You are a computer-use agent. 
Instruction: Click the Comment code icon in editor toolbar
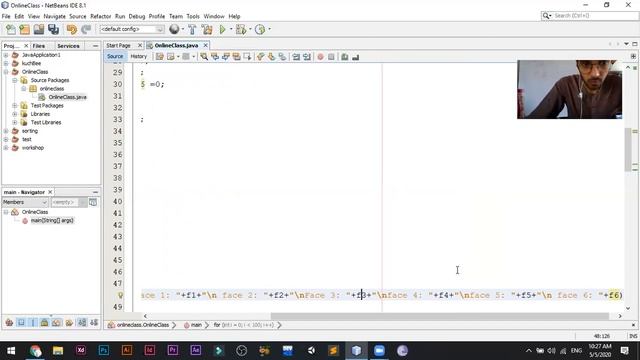344,57
